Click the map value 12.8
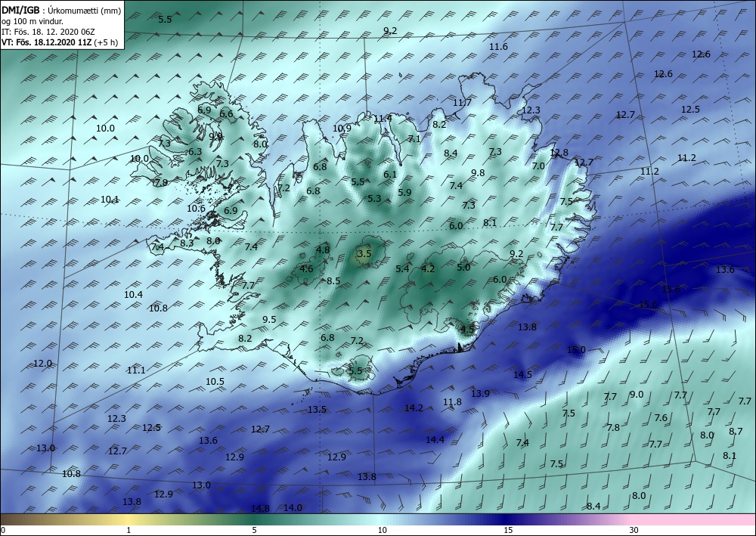Screen dimensions: 756x536 click(x=559, y=152)
